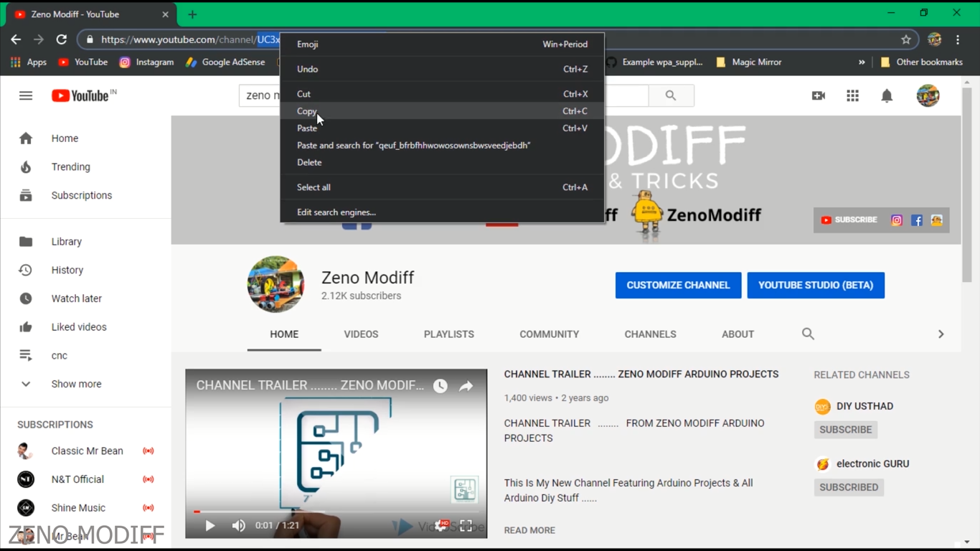The height and width of the screenshot is (551, 980).
Task: Go back with the browser back arrow
Action: (x=16, y=39)
